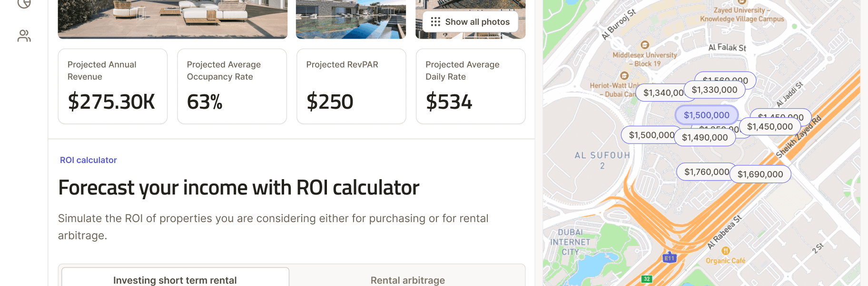Choose the $1,760,000 map price pin
Screen dimensions: 868x286
click(706, 172)
